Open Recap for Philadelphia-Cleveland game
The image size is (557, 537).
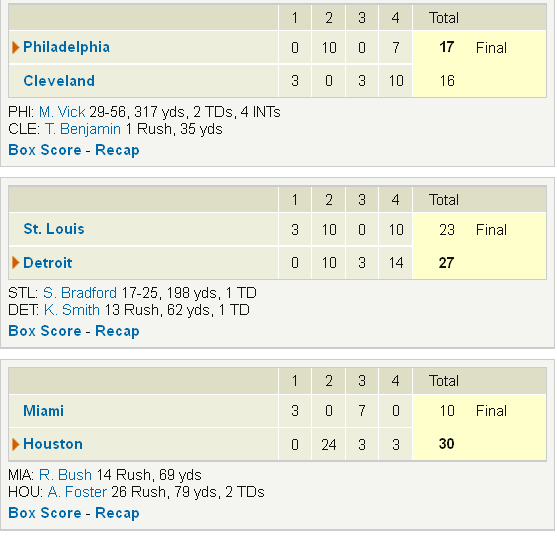(117, 150)
